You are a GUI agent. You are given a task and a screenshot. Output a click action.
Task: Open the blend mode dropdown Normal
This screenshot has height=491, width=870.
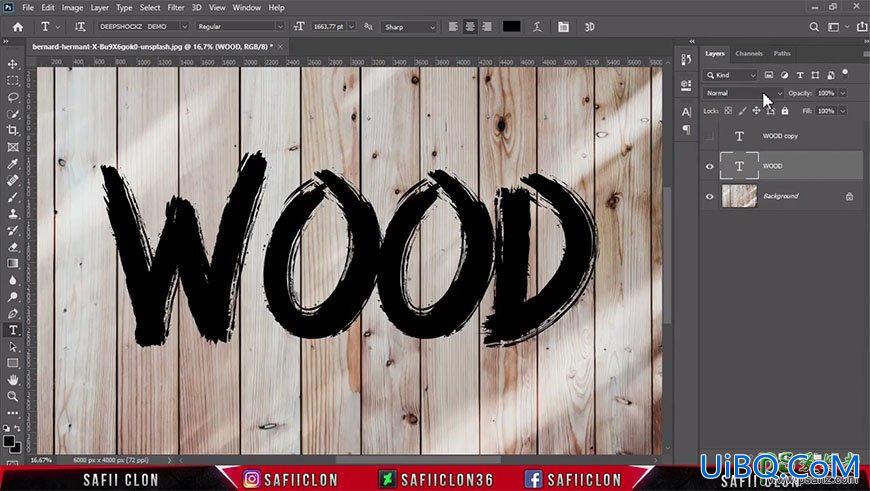[x=743, y=93]
